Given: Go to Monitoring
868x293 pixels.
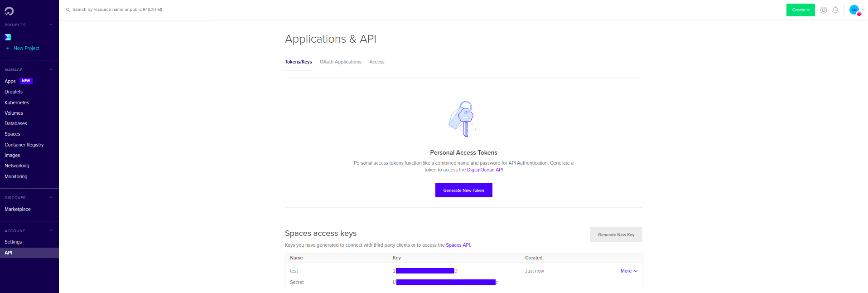Looking at the screenshot, I should (16, 176).
